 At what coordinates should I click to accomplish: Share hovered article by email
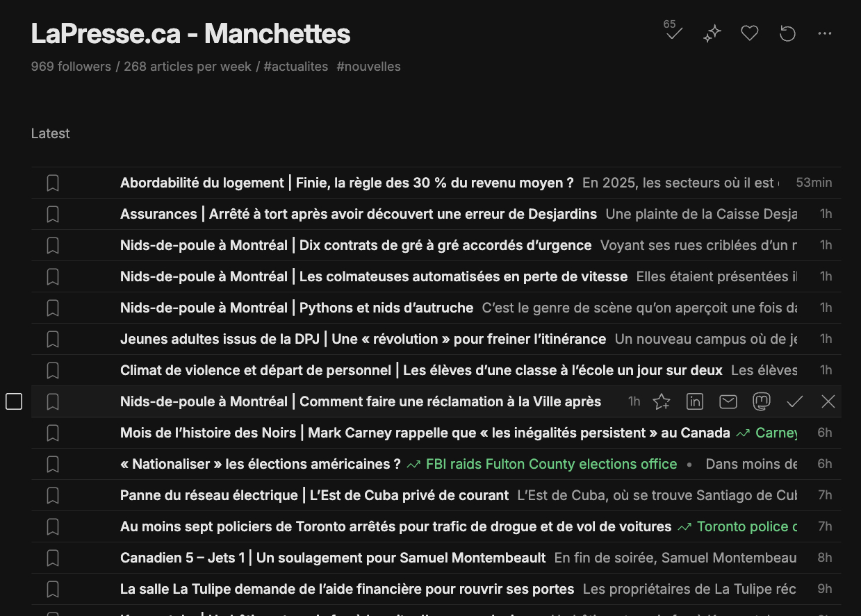728,401
